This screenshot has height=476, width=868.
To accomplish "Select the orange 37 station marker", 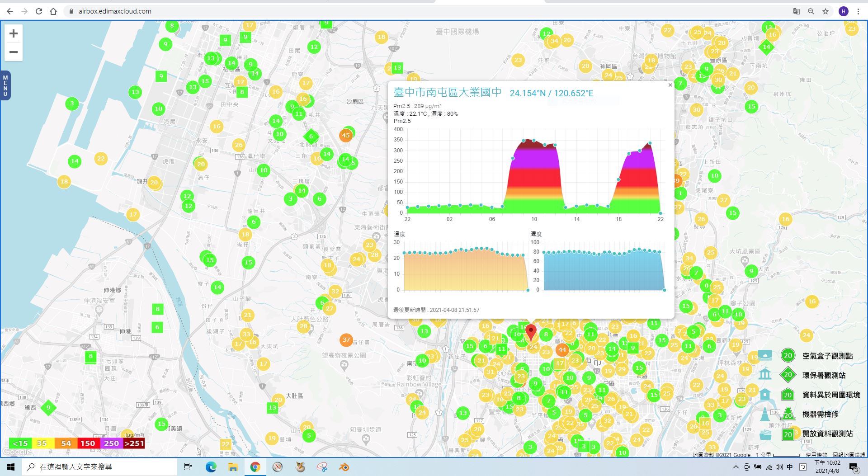I will [x=346, y=340].
